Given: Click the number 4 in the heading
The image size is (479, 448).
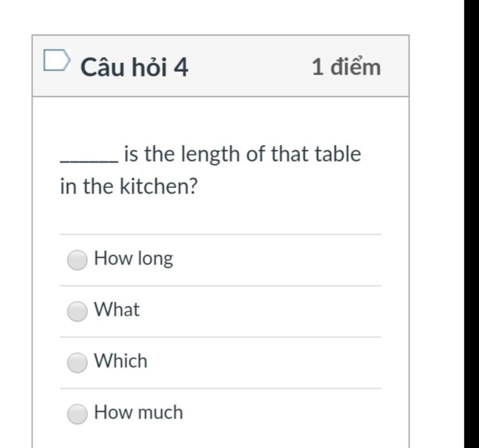Looking at the screenshot, I should [x=181, y=67].
